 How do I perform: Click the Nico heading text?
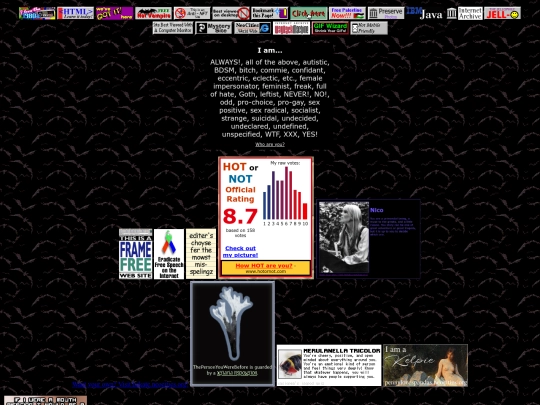[376, 210]
